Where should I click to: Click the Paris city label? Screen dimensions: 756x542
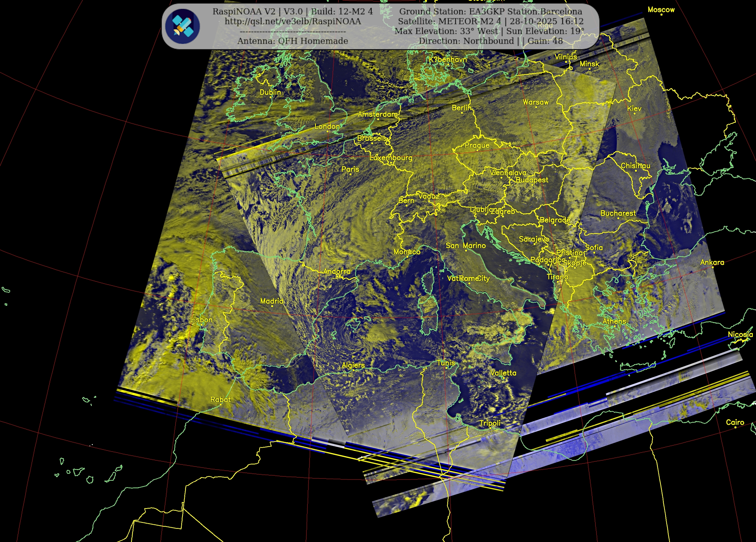(350, 169)
